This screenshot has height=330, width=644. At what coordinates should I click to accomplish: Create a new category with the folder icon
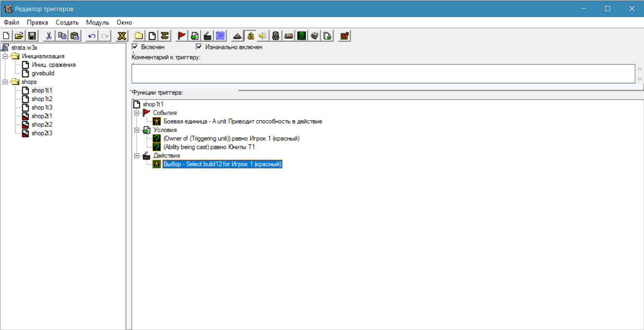tap(139, 36)
